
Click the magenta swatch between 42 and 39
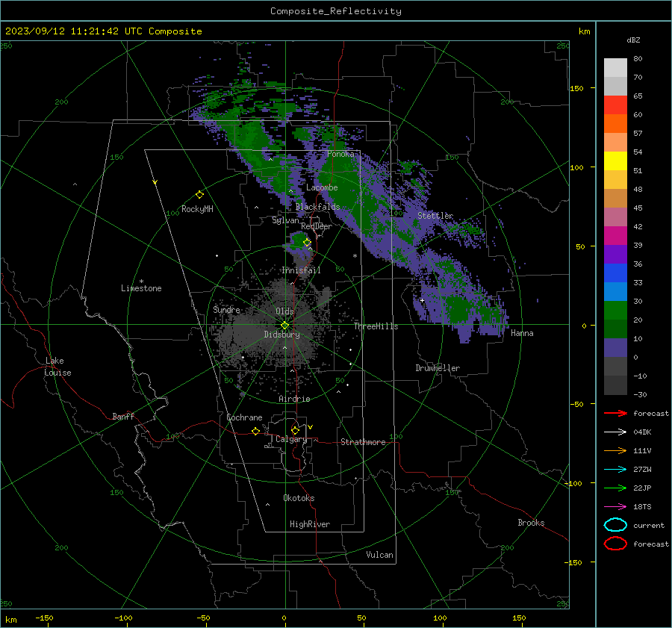point(615,235)
